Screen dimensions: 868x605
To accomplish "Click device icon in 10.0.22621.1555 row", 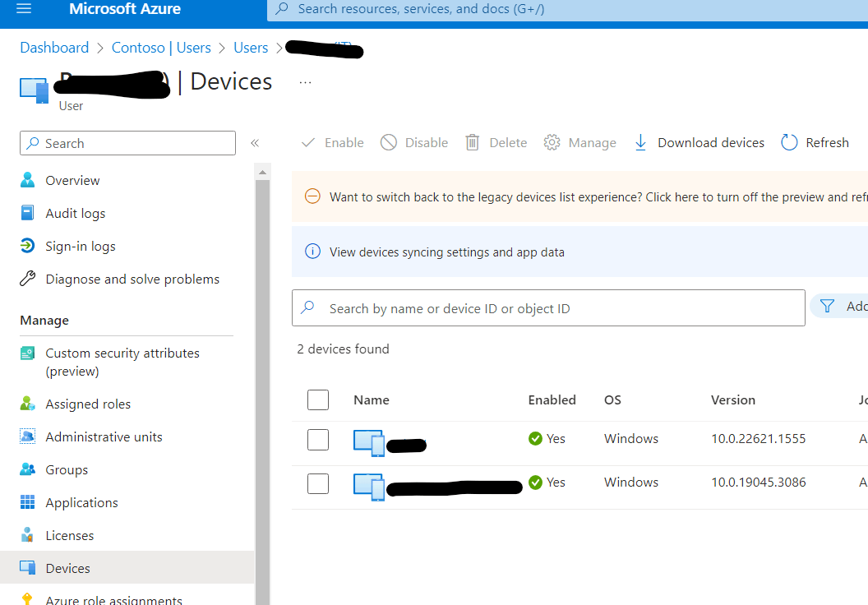I will (x=369, y=443).
